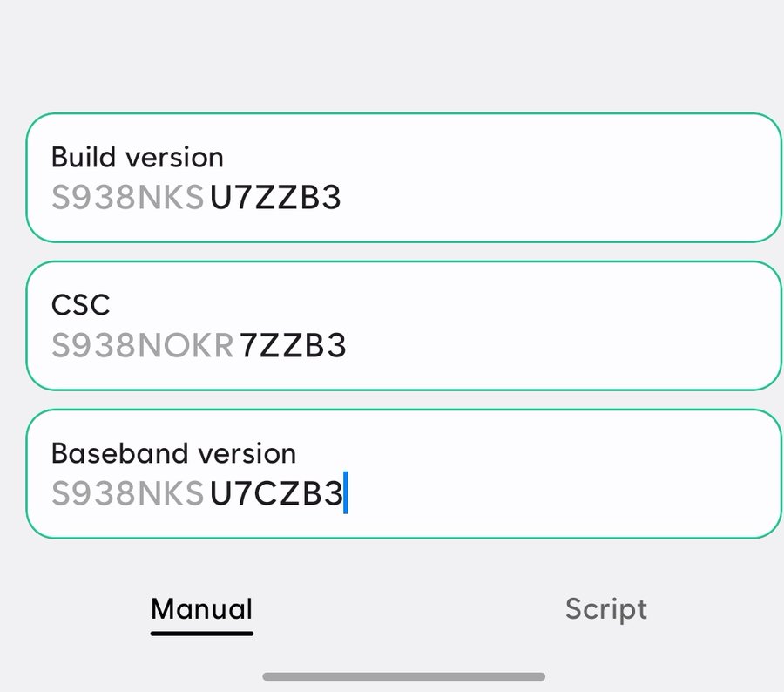Tap the CSC input field
This screenshot has height=692, width=784.
pos(403,326)
